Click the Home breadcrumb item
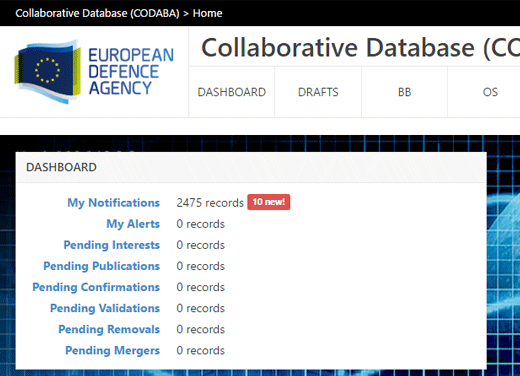520x376 pixels. pyautogui.click(x=207, y=13)
